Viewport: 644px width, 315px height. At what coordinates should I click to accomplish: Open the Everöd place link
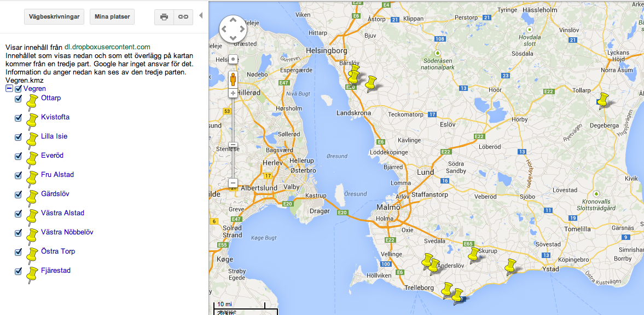[52, 156]
